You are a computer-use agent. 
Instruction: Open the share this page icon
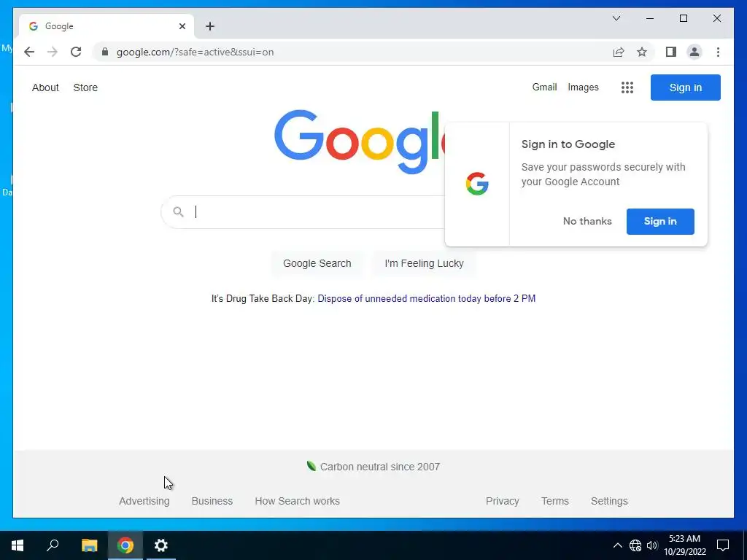619,52
